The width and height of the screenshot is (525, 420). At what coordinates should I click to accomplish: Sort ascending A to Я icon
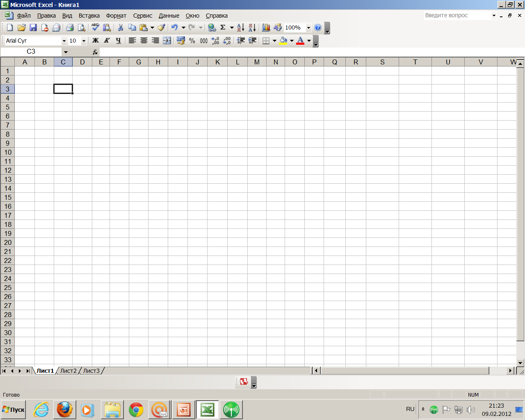(x=241, y=27)
